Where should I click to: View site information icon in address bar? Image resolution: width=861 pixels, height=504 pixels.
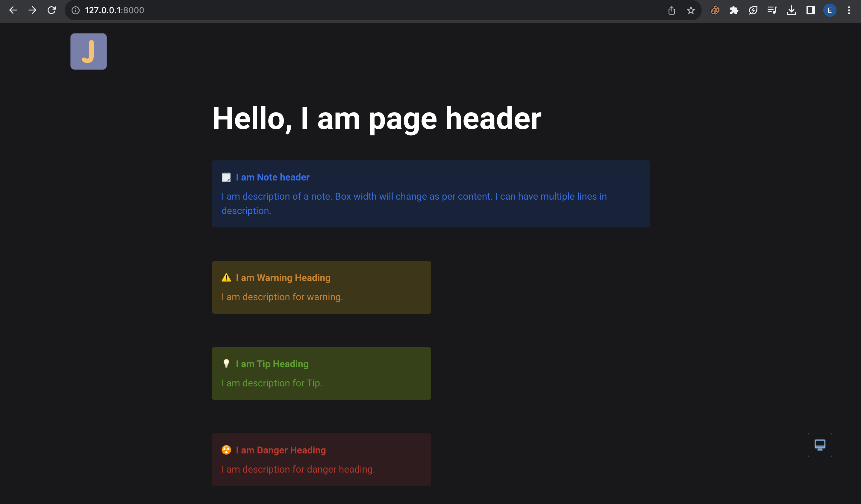(x=75, y=10)
